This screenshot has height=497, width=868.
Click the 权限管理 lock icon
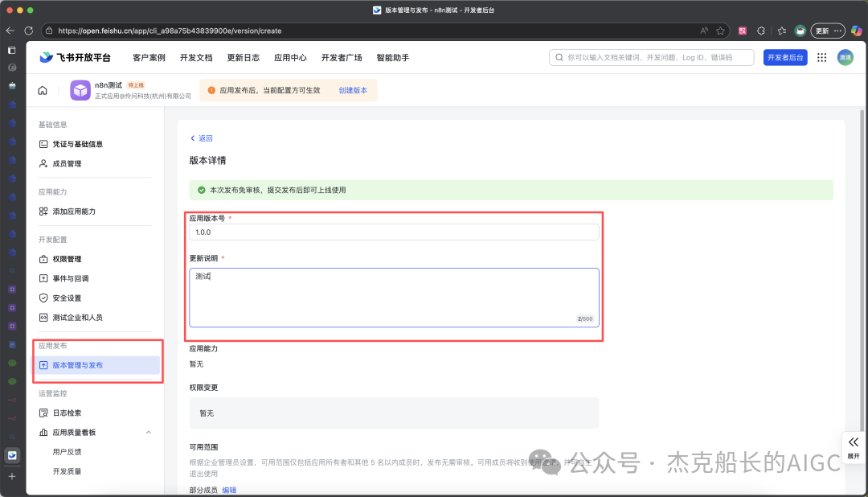tap(43, 259)
